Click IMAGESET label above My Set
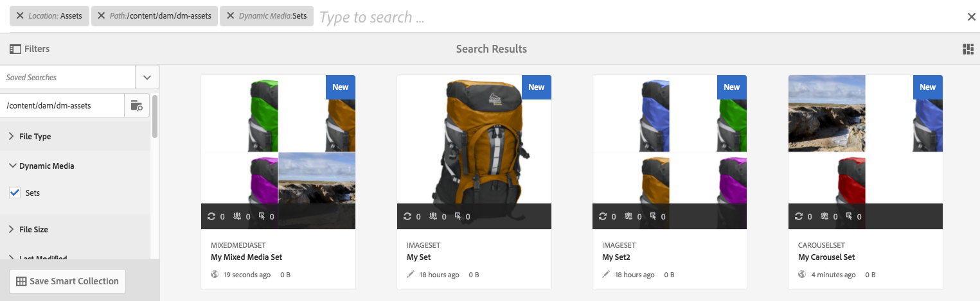The height and width of the screenshot is (301, 980). pos(423,245)
